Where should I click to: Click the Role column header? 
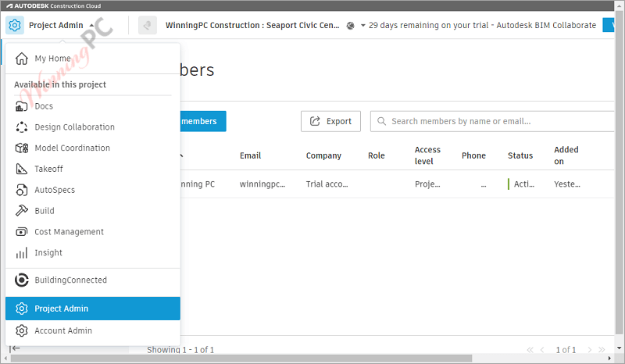377,156
